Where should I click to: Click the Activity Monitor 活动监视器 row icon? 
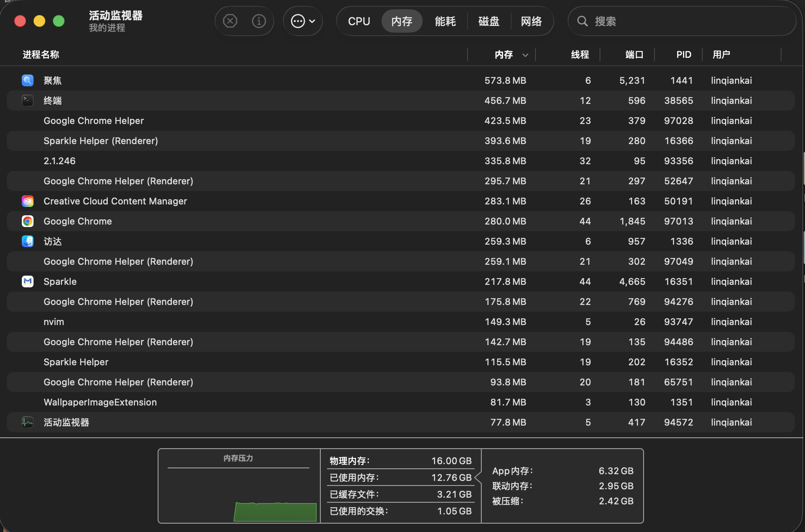pos(28,422)
